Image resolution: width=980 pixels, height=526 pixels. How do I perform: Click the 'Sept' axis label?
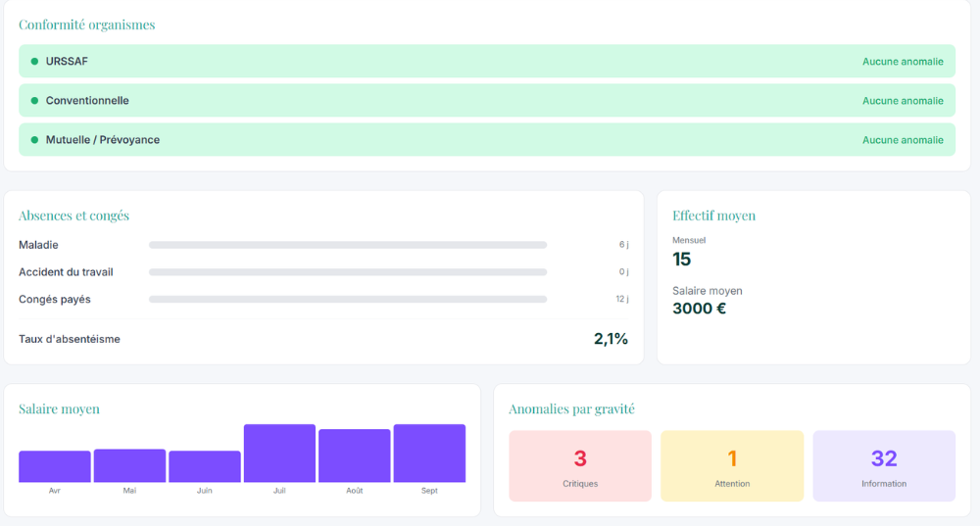pyautogui.click(x=429, y=491)
